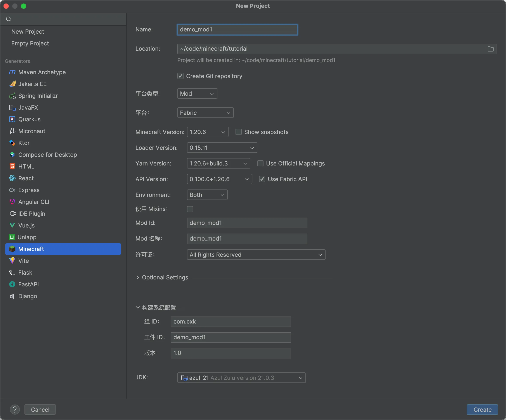Click the HTML generator icon
The width and height of the screenshot is (506, 420).
tap(12, 167)
